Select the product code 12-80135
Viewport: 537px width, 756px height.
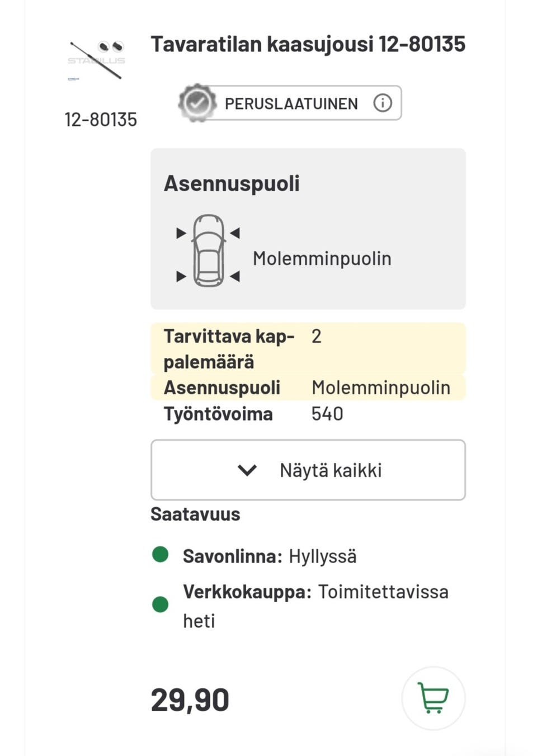tap(101, 119)
